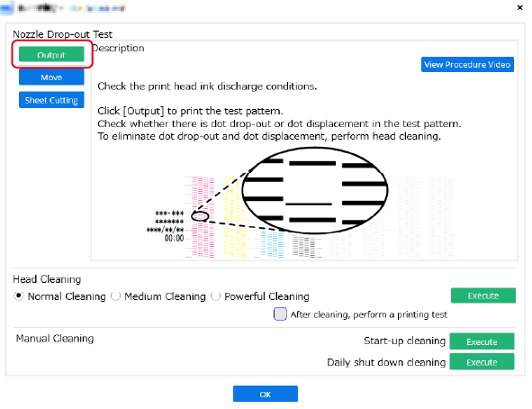
Task: Click the black test pattern block
Action: [x=304, y=247]
